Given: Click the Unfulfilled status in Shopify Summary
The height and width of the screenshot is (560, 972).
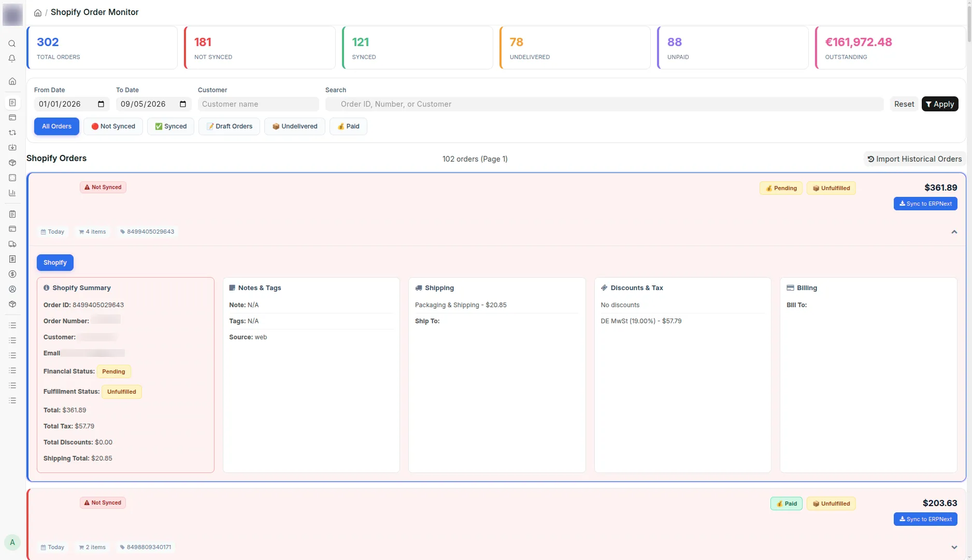Looking at the screenshot, I should 122,392.
